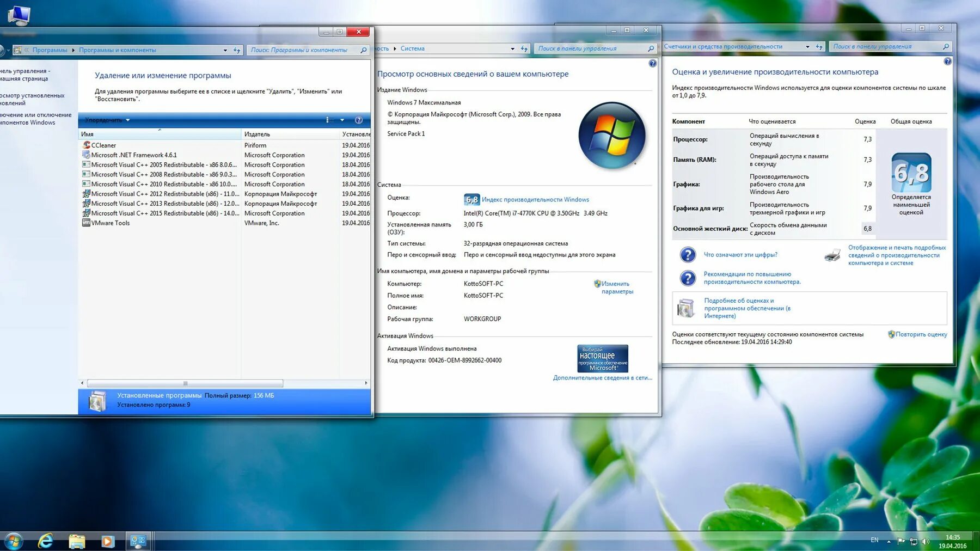Launch Internet Explorer from the taskbar
This screenshot has height=551, width=980.
click(46, 541)
